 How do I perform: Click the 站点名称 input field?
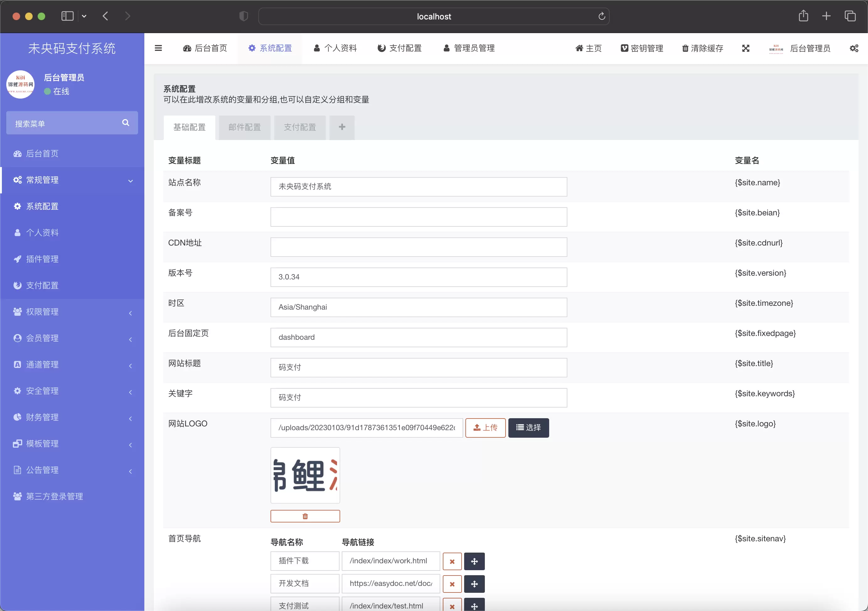coord(419,187)
